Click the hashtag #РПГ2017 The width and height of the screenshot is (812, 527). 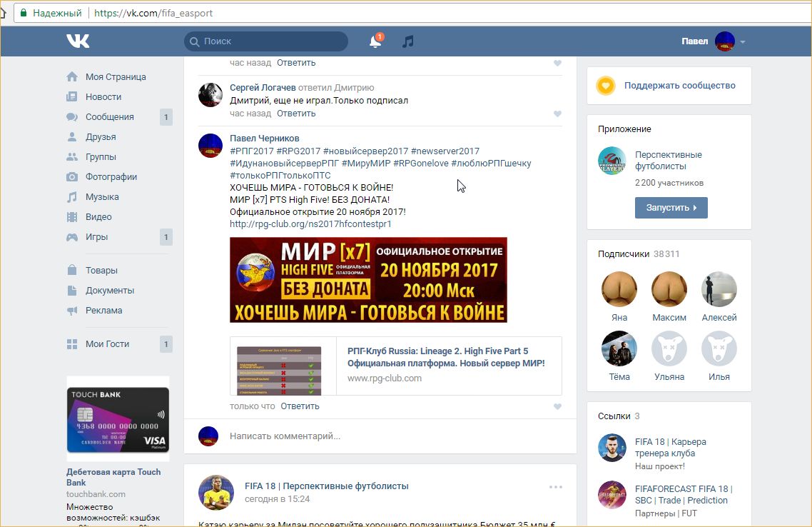(252, 151)
